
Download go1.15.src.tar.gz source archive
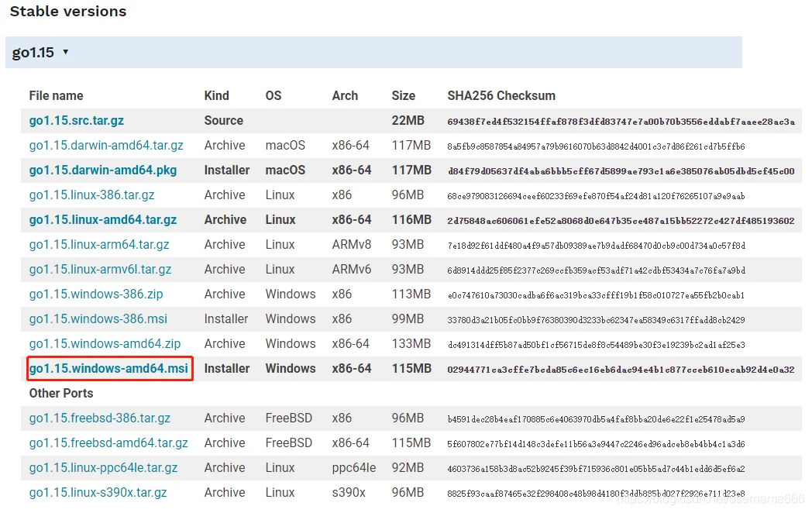[x=77, y=121]
